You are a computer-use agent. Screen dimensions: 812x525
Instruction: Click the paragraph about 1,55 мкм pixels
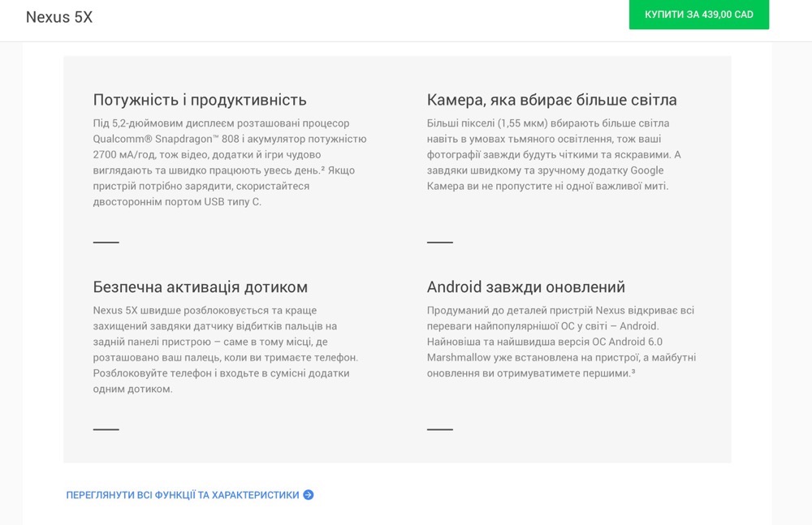click(554, 155)
